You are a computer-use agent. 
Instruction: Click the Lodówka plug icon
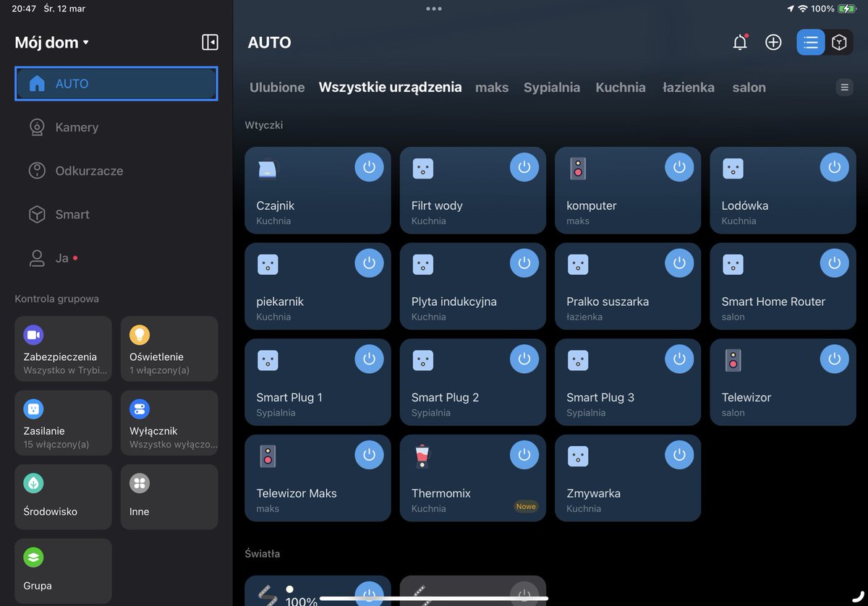pos(733,168)
